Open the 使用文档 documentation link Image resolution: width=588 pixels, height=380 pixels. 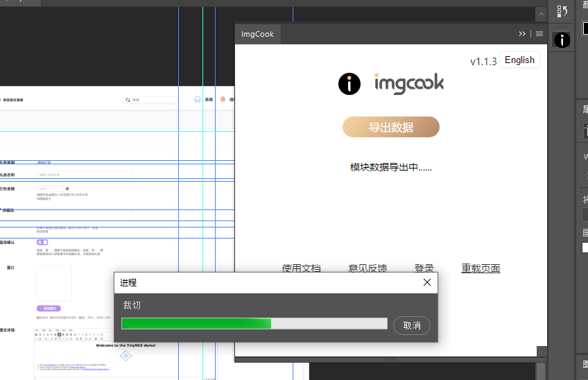click(301, 268)
